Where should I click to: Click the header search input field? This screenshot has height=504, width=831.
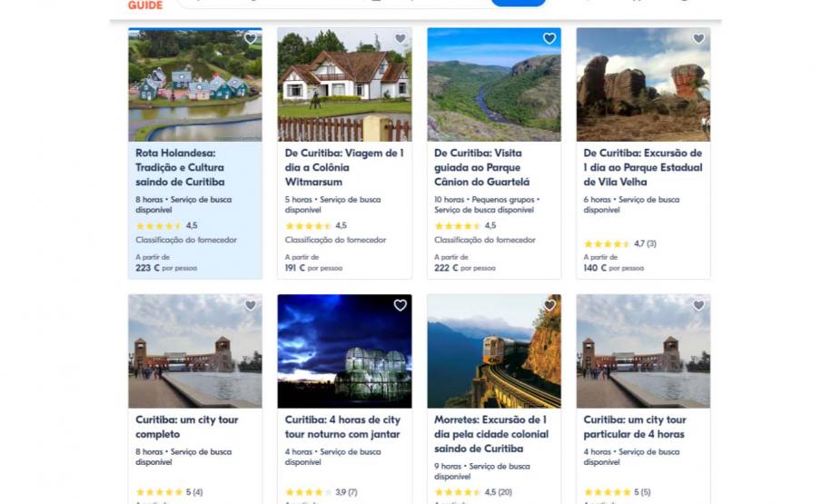pos(336,3)
